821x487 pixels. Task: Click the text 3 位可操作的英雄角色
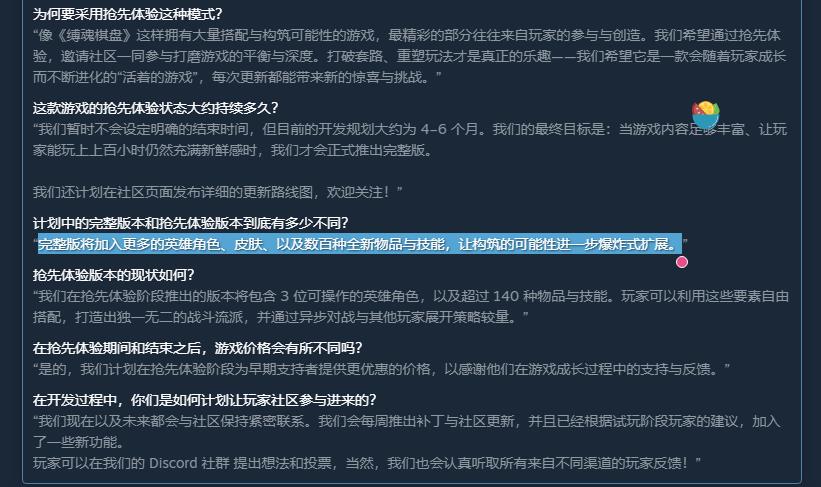click(x=349, y=296)
